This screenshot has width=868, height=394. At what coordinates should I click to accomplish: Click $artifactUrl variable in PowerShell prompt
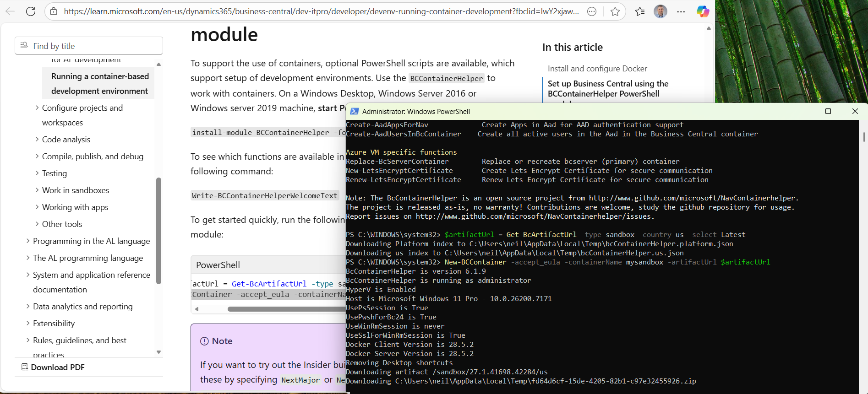click(x=469, y=235)
